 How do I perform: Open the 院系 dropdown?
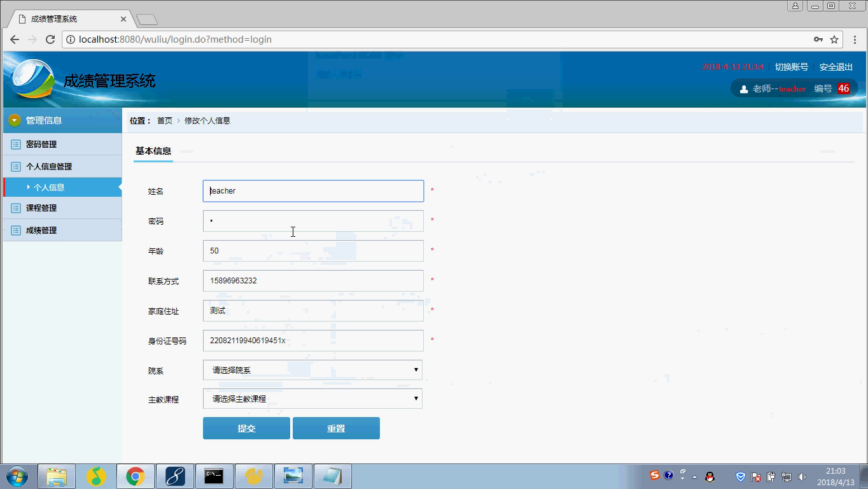[x=312, y=370]
